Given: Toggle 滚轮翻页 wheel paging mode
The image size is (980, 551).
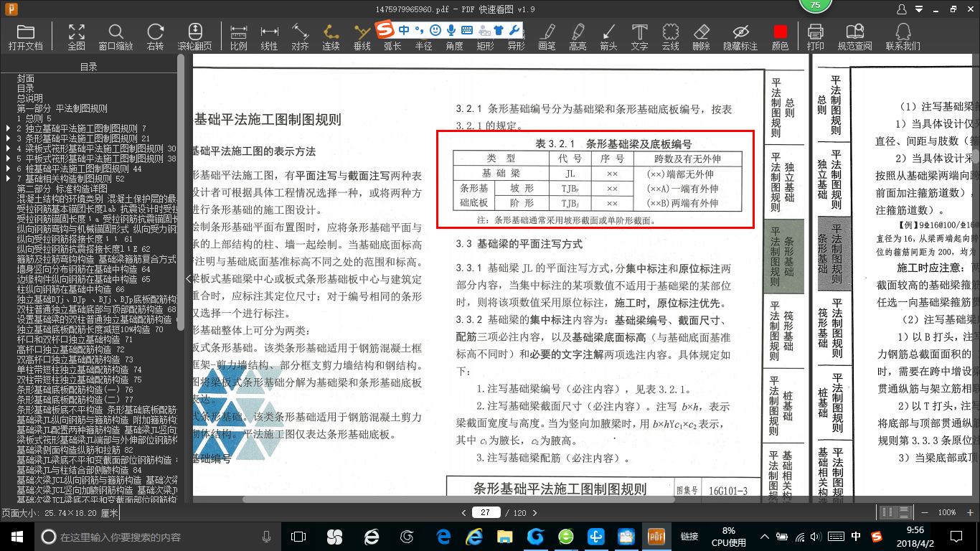Looking at the screenshot, I should (x=195, y=37).
